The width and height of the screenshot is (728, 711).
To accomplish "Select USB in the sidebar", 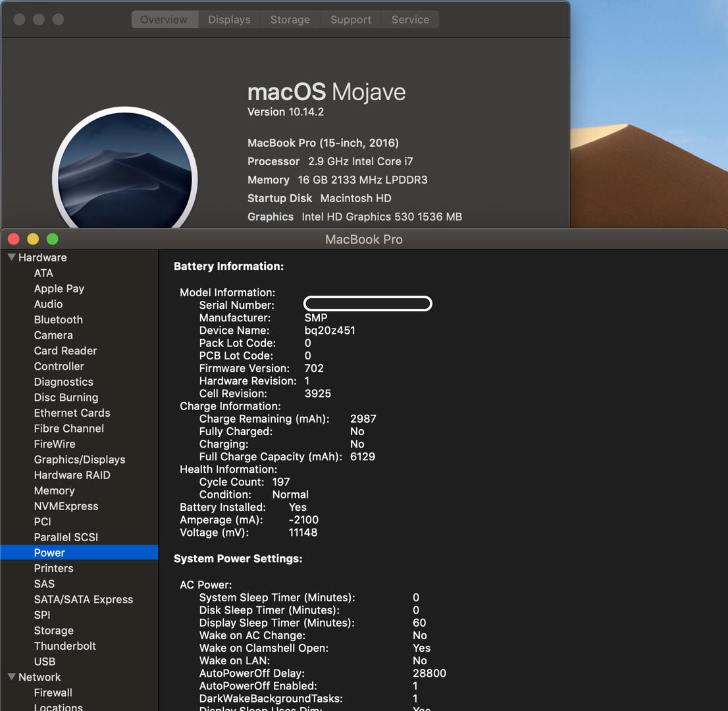I will click(45, 662).
